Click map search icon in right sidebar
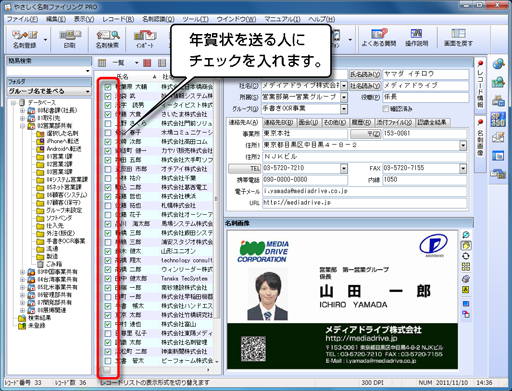 (498, 82)
